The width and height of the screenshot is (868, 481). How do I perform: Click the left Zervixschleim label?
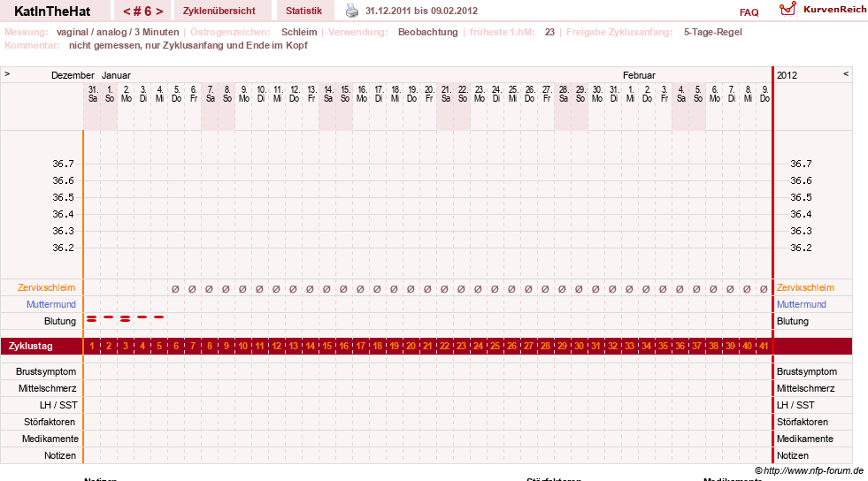[x=47, y=287]
